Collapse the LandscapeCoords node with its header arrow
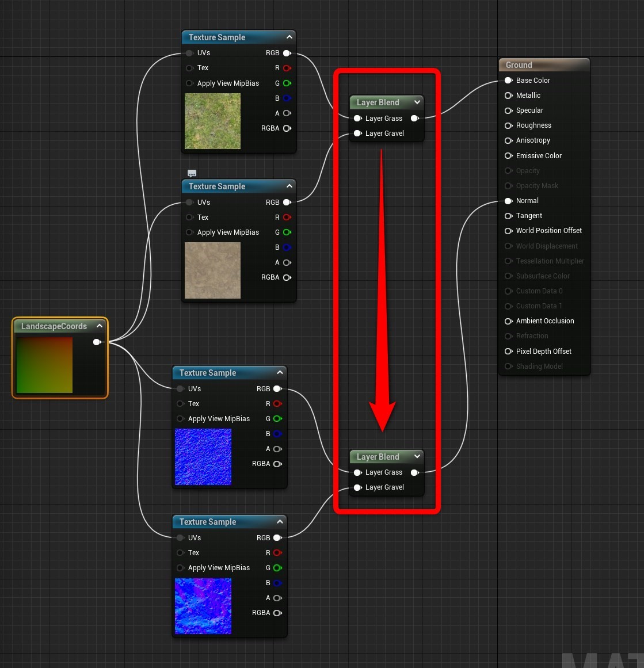This screenshot has height=668, width=644. click(99, 326)
